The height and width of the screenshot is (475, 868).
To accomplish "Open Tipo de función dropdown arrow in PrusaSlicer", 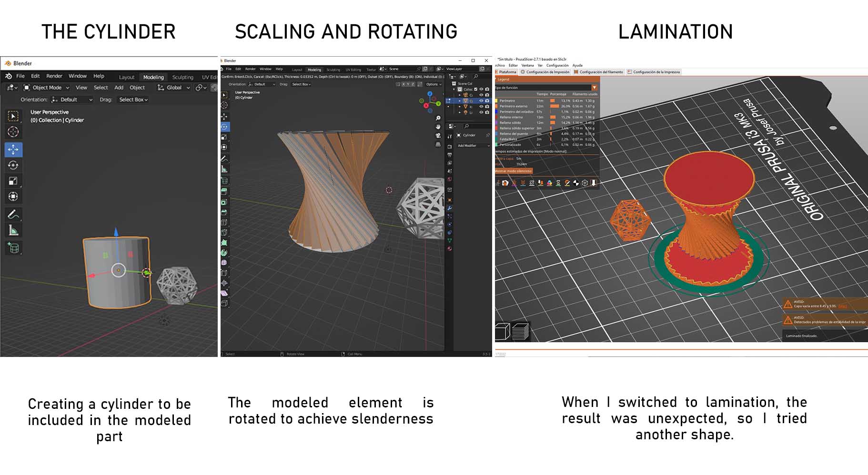I will [x=595, y=88].
